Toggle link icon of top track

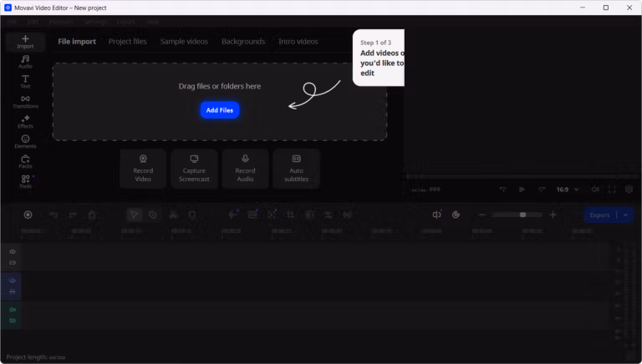(13, 263)
